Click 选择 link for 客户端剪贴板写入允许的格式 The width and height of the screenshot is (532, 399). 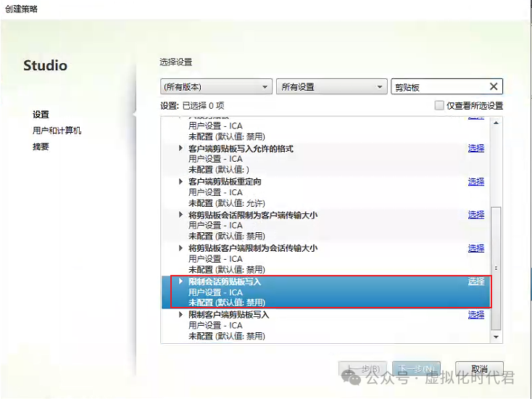pyautogui.click(x=476, y=148)
